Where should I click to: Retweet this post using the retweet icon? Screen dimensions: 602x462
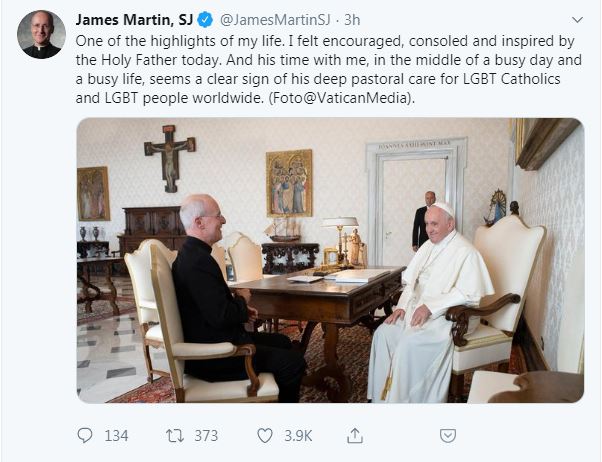(174, 435)
